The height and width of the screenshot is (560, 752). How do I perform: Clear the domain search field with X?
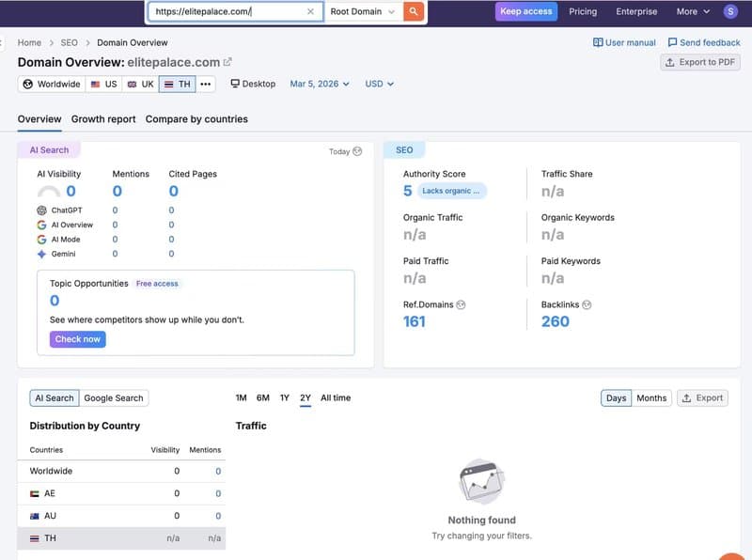pos(310,11)
